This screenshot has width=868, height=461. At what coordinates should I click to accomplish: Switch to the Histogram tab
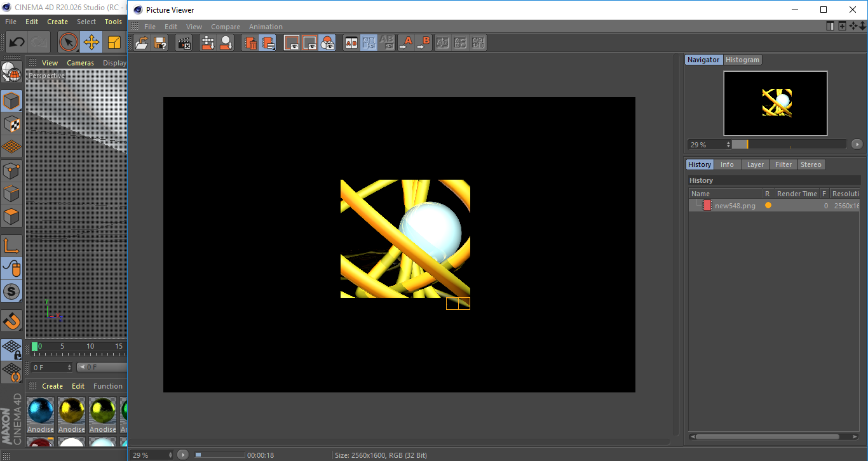tap(742, 60)
